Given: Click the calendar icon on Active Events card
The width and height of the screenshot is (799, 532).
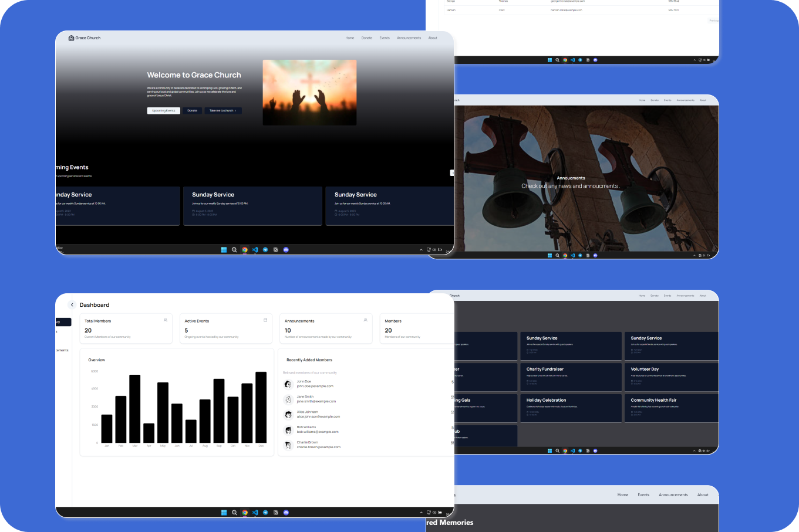Looking at the screenshot, I should [x=265, y=320].
